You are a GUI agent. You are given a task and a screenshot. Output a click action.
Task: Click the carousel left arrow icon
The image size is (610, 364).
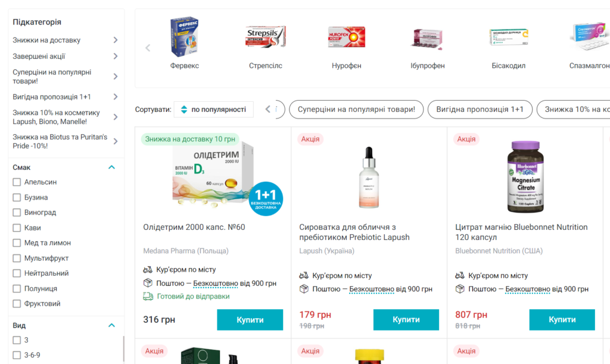pos(148,48)
